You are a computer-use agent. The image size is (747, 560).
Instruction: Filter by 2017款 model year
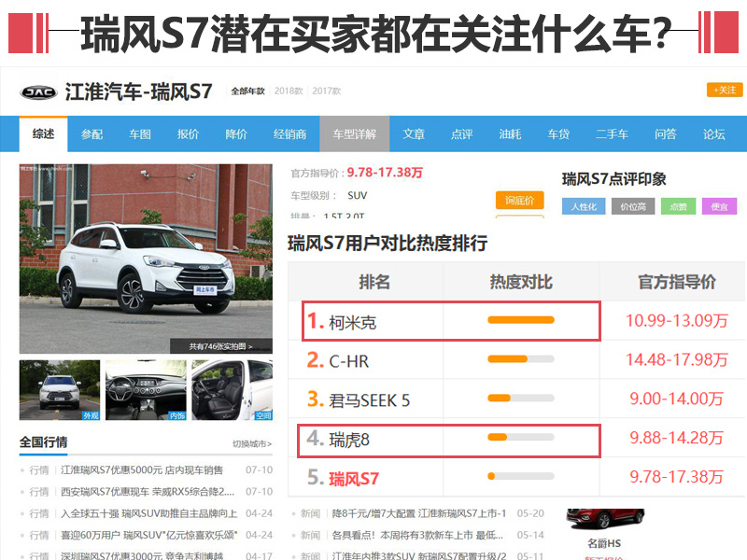click(327, 91)
